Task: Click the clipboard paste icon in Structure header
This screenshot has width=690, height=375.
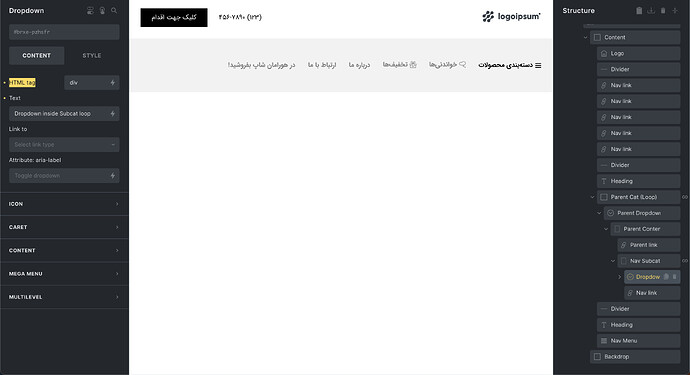Action: tap(639, 11)
